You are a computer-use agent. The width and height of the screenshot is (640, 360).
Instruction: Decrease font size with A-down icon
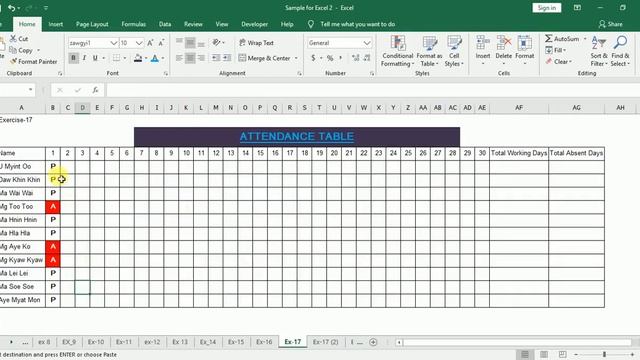pyautogui.click(x=161, y=43)
